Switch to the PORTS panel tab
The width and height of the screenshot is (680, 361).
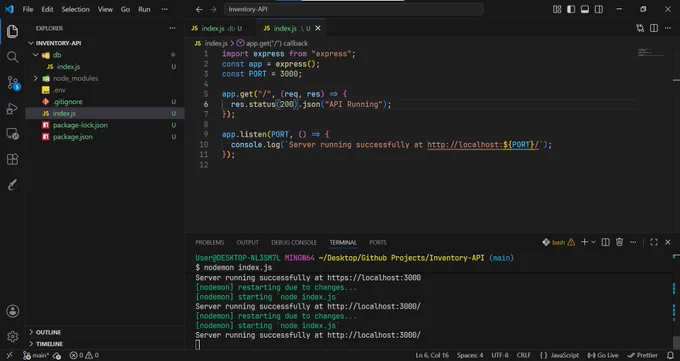(x=378, y=243)
